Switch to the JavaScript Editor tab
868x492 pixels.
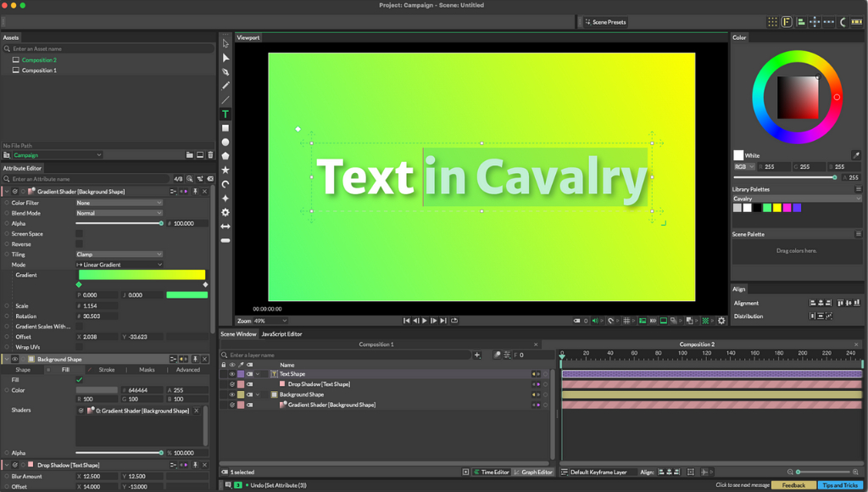pos(281,334)
